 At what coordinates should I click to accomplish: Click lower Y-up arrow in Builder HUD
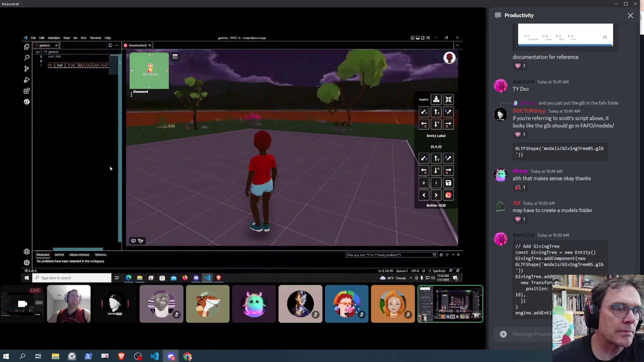pyautogui.click(x=436, y=158)
